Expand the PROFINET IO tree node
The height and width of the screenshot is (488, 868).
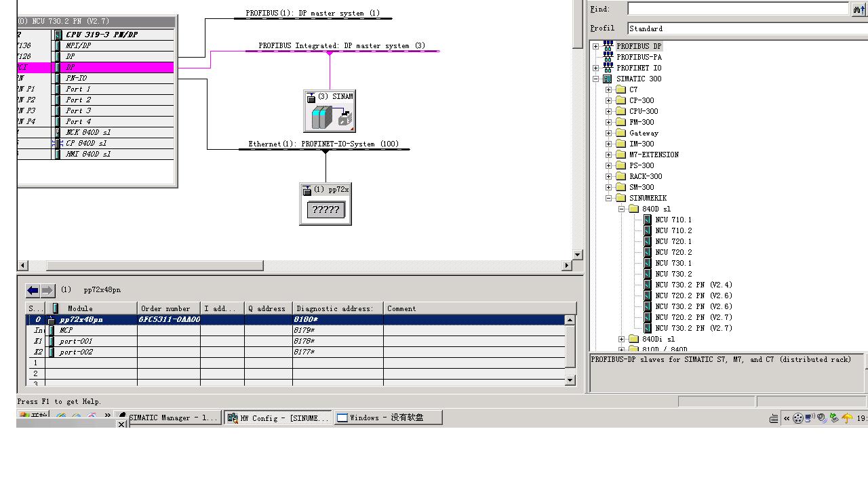pos(595,68)
